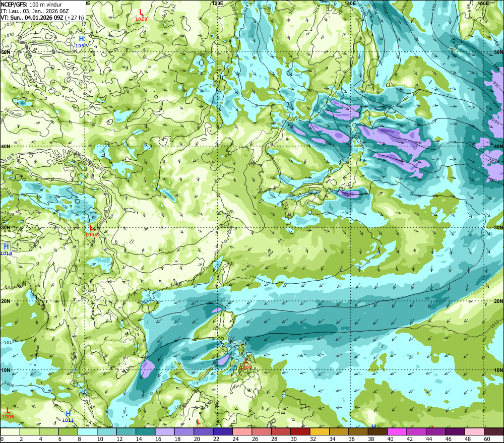Click the '120E' longitude label
Image resolution: width=504 pixels, height=443 pixels.
click(x=218, y=3)
